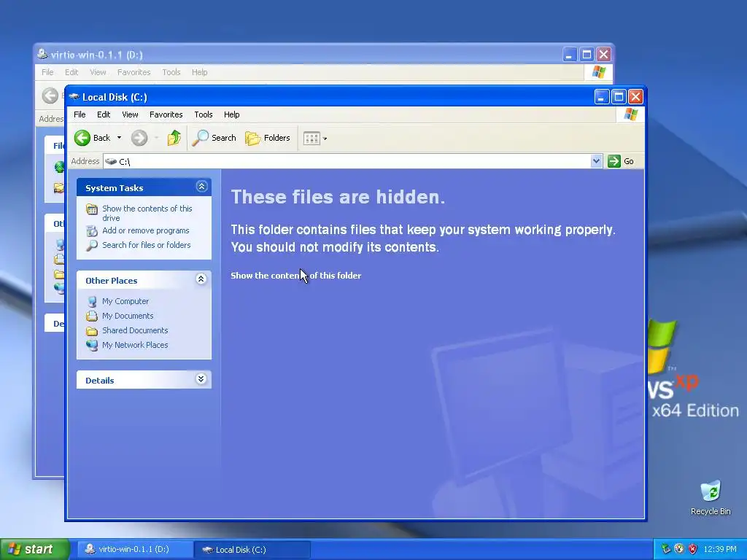Maximize the Local Disk (C:) window
This screenshot has width=747, height=560.
(619, 97)
